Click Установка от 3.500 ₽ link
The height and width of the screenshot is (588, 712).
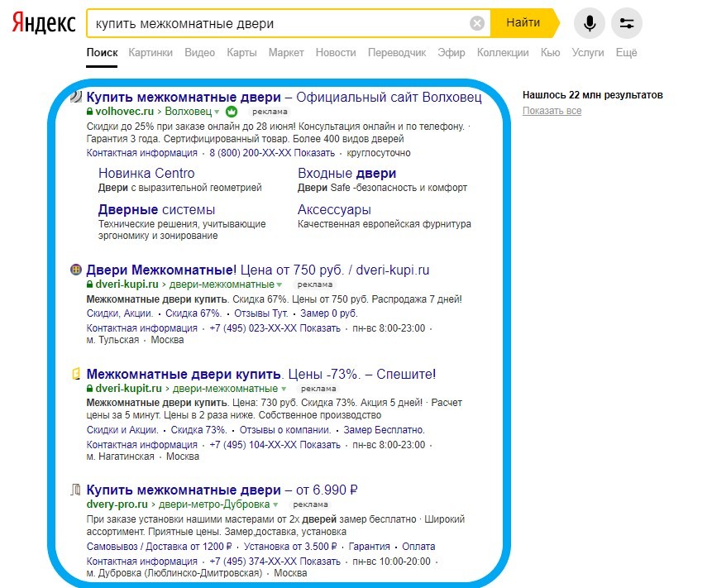pos(290,547)
